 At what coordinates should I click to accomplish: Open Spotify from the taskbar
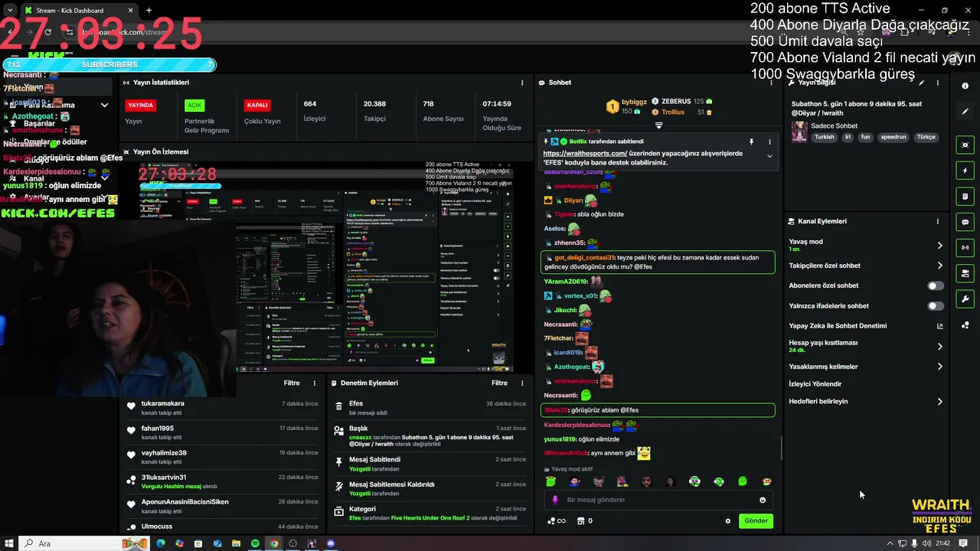click(255, 543)
